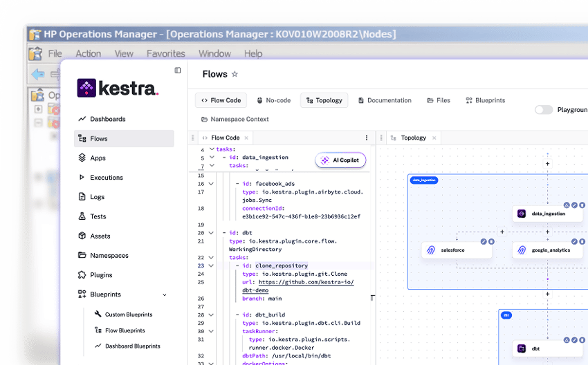Open the AI Copilot assistant
588x365 pixels.
pos(340,160)
